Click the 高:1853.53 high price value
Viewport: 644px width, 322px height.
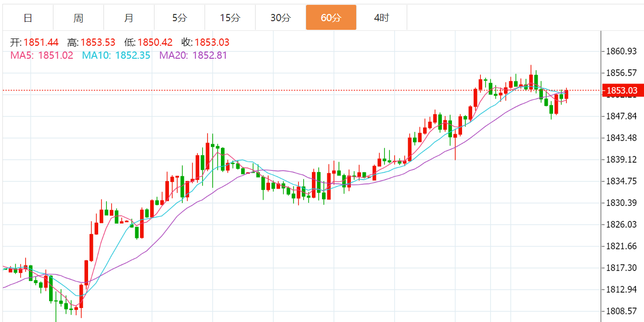click(91, 42)
